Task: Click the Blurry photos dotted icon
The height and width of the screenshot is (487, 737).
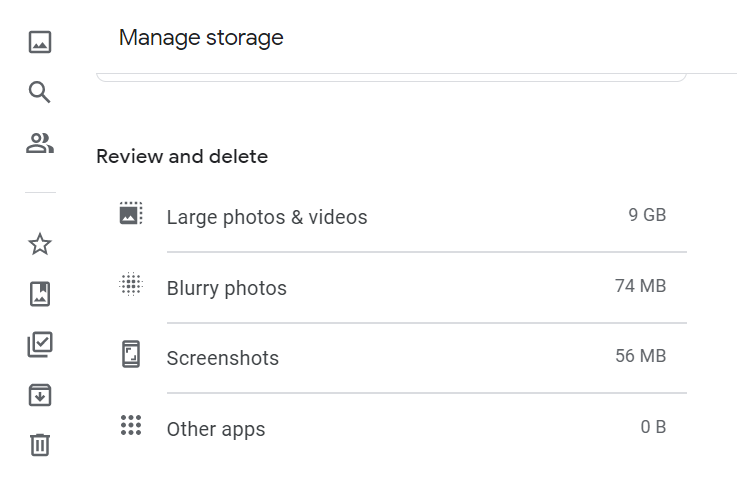Action: pos(131,284)
